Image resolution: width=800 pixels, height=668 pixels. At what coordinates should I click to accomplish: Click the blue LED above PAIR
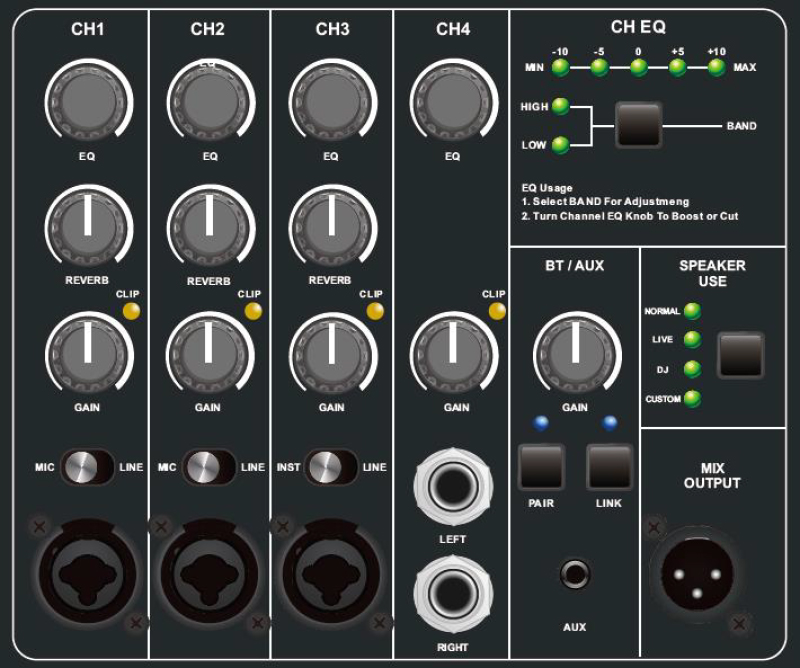coord(541,423)
